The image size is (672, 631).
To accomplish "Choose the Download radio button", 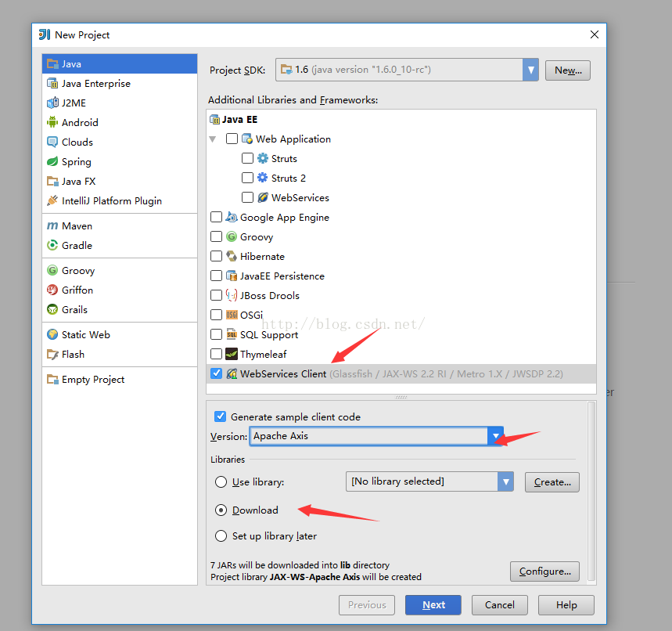I will click(221, 510).
